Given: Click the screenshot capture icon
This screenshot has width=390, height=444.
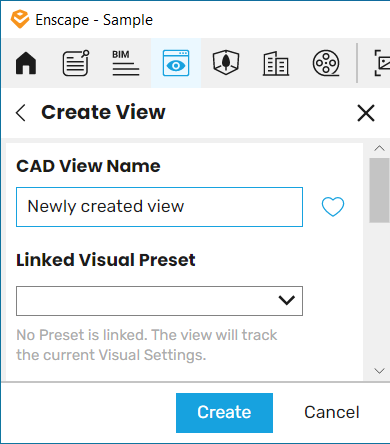Looking at the screenshot, I should tap(382, 63).
